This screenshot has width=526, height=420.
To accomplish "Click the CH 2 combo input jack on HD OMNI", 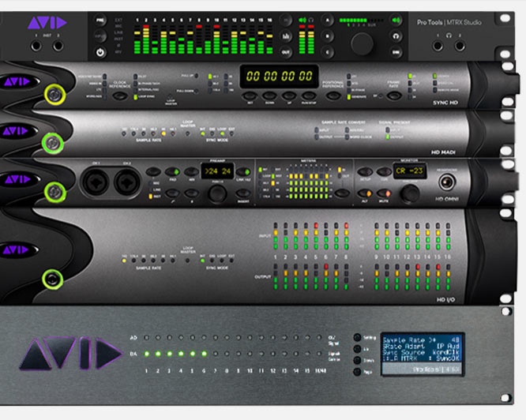I will point(127,183).
